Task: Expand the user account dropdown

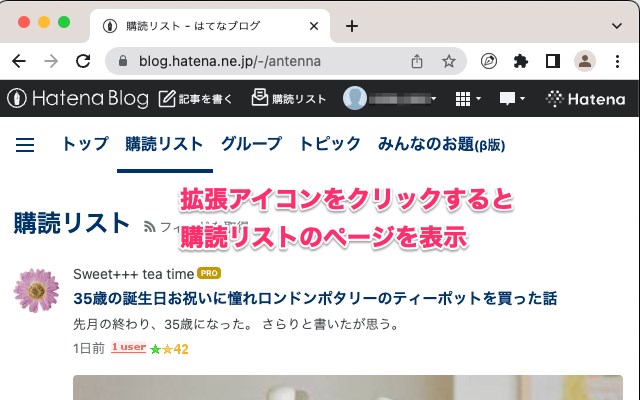Action: pyautogui.click(x=390, y=98)
